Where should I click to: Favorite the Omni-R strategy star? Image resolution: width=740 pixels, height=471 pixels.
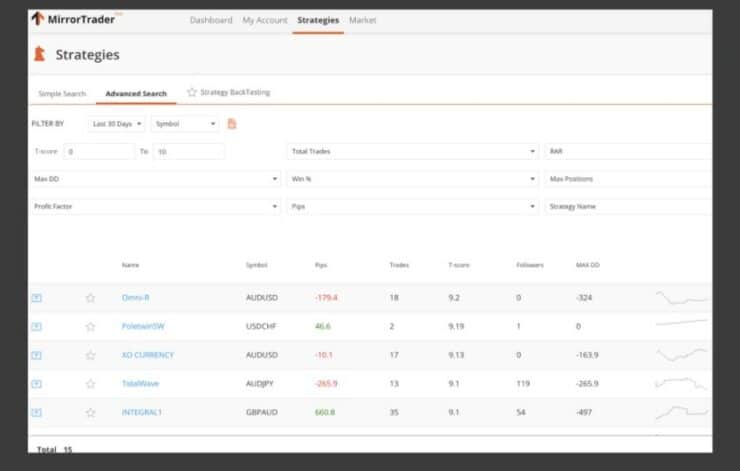coord(90,298)
